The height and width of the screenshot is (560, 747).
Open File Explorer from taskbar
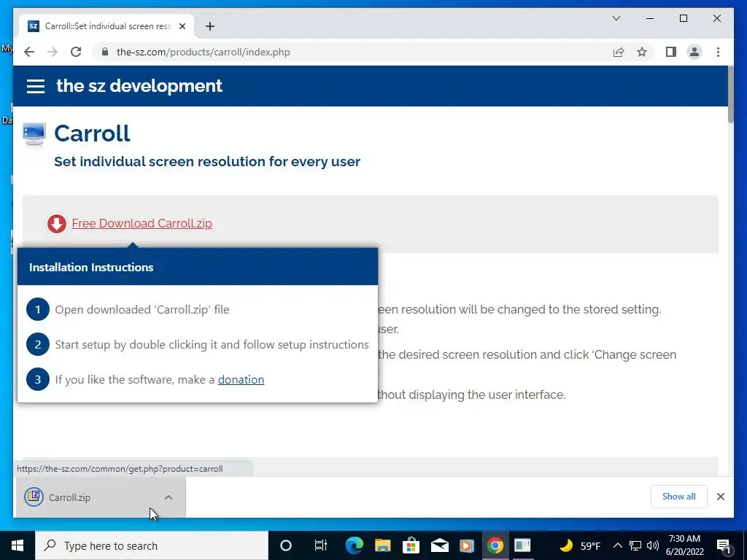[x=382, y=545]
